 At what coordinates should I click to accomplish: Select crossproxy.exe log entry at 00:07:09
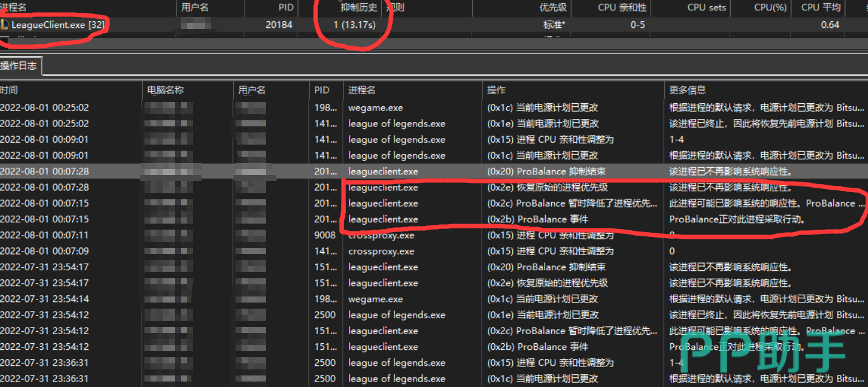click(381, 251)
